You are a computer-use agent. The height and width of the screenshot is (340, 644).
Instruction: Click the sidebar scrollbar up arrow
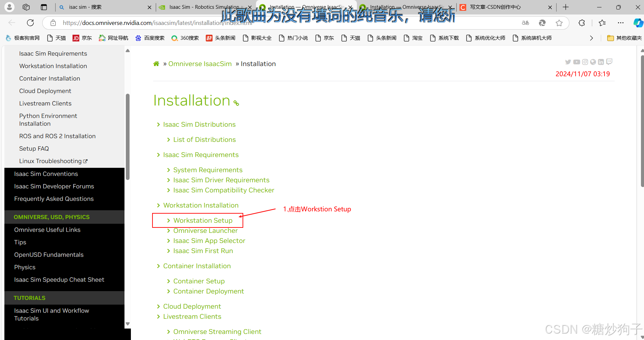[x=128, y=51]
